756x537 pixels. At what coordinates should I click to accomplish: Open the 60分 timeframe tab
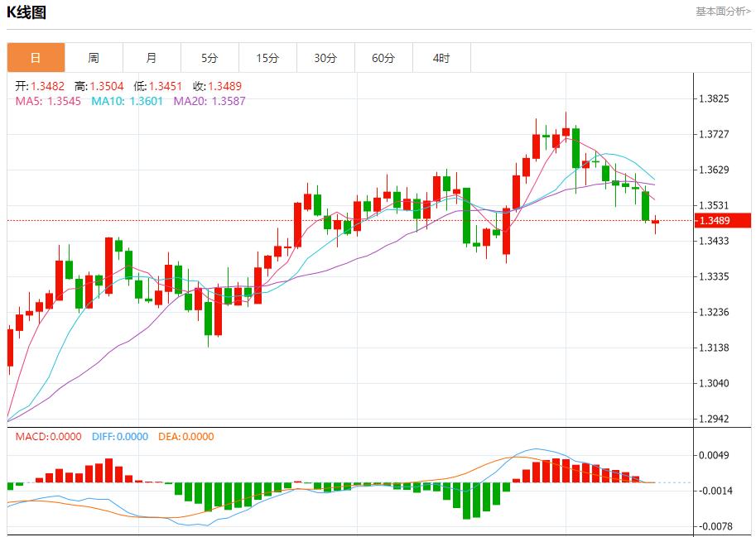click(x=383, y=58)
